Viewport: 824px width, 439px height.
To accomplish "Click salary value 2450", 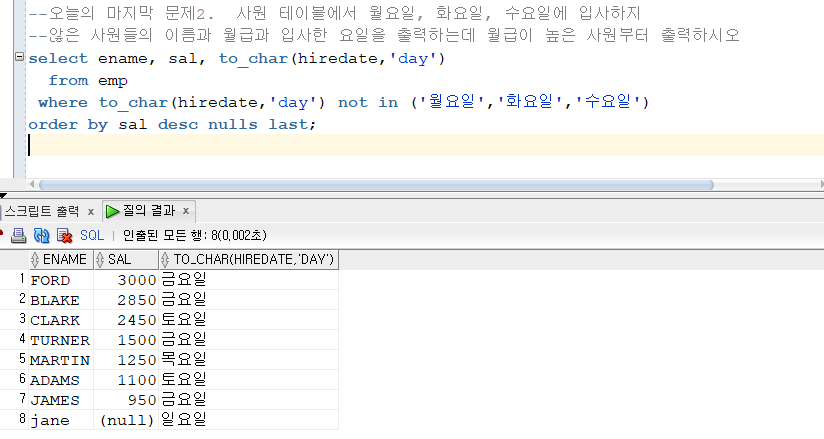I will tap(137, 320).
